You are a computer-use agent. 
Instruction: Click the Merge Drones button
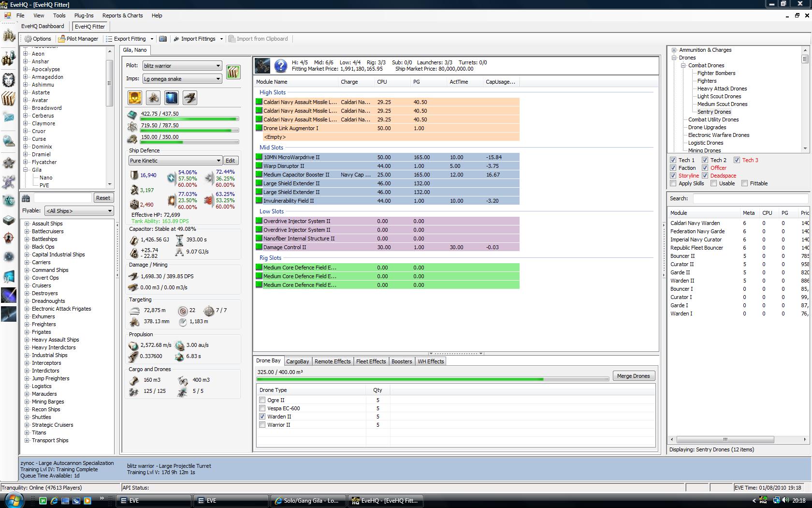(x=634, y=376)
